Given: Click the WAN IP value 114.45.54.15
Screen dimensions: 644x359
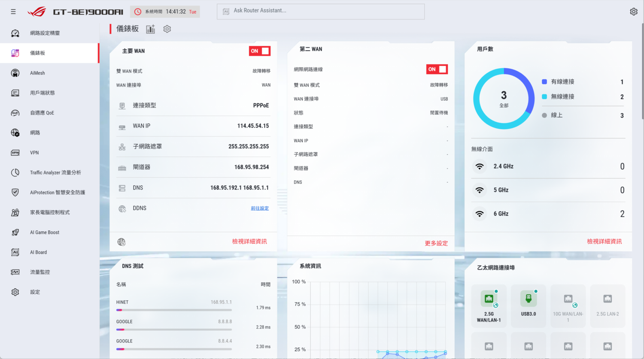Looking at the screenshot, I should click(253, 126).
